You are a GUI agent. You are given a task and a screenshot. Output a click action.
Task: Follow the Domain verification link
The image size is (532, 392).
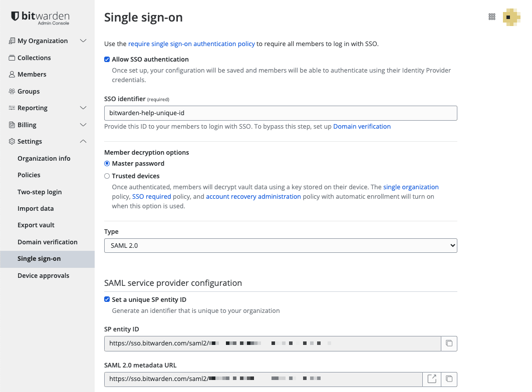coord(362,127)
